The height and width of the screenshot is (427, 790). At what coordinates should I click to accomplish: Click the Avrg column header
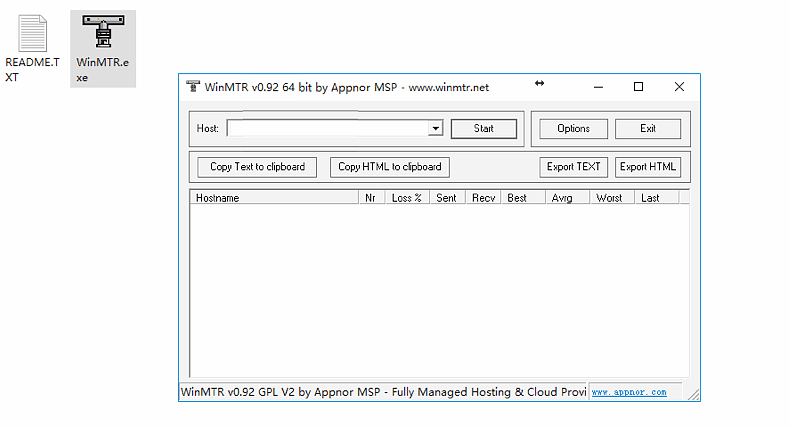[563, 198]
